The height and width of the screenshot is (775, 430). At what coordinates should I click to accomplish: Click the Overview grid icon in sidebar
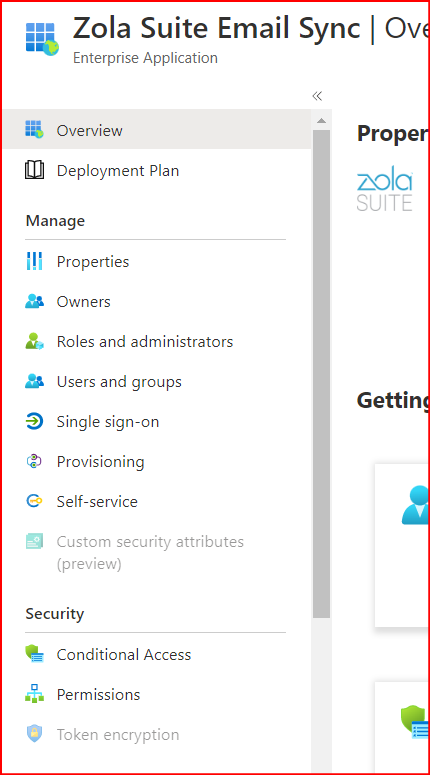click(x=34, y=130)
